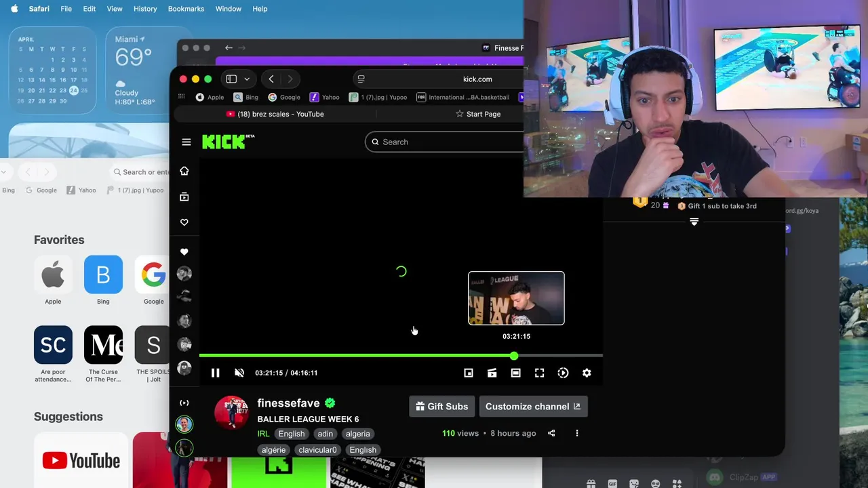Open playback speed options
Viewport: 868px width, 488px height.
tap(564, 373)
